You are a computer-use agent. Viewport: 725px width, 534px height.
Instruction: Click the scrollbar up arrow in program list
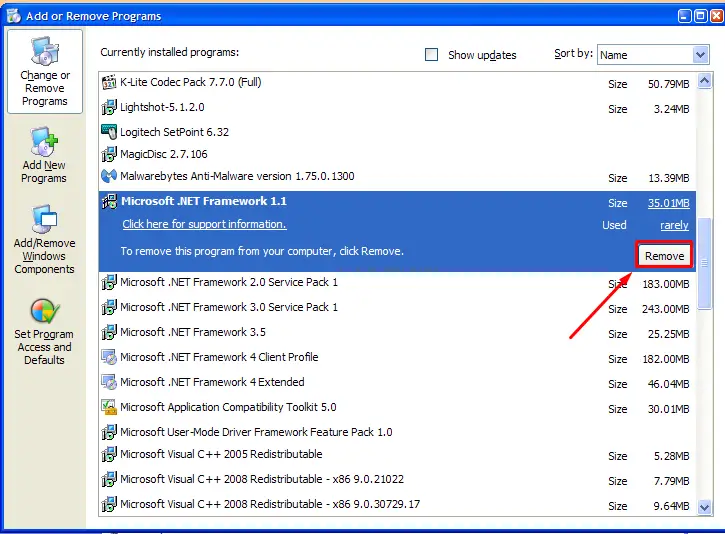(x=704, y=81)
